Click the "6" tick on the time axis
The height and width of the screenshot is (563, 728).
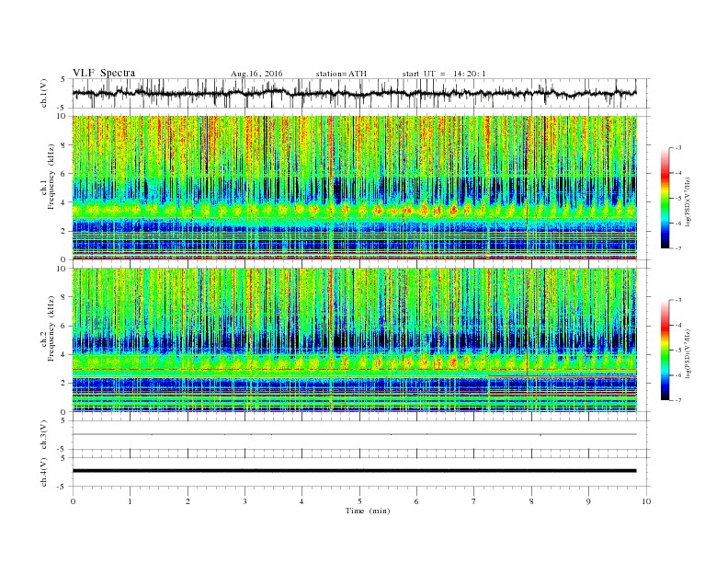[416, 501]
